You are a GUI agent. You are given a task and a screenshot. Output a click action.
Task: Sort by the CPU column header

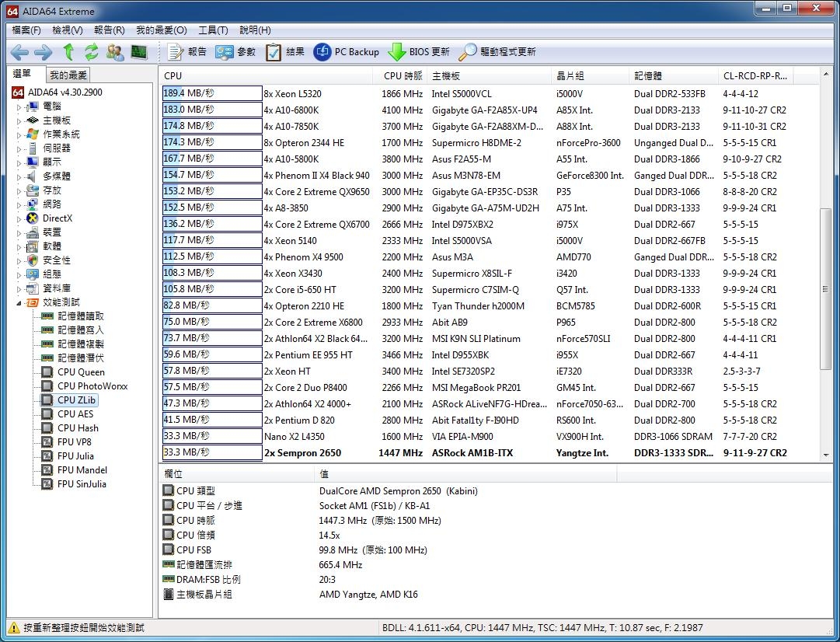point(266,75)
